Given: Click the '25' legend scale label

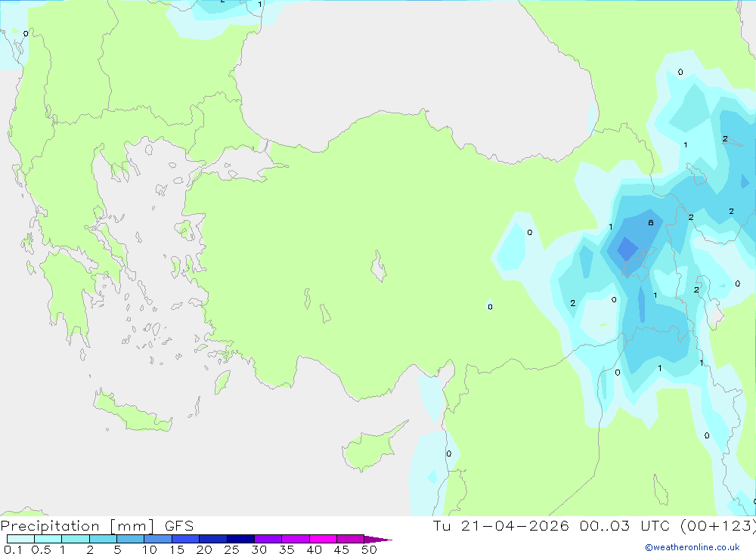Looking at the screenshot, I should (232, 549).
